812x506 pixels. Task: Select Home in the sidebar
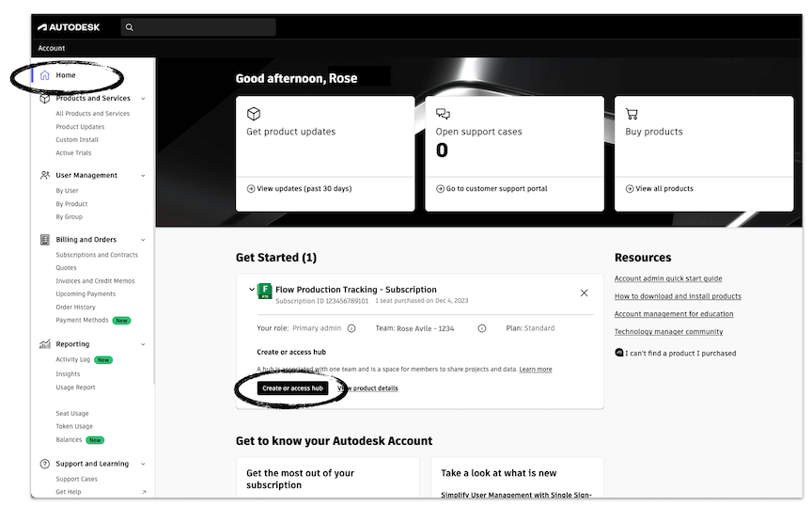[x=66, y=75]
